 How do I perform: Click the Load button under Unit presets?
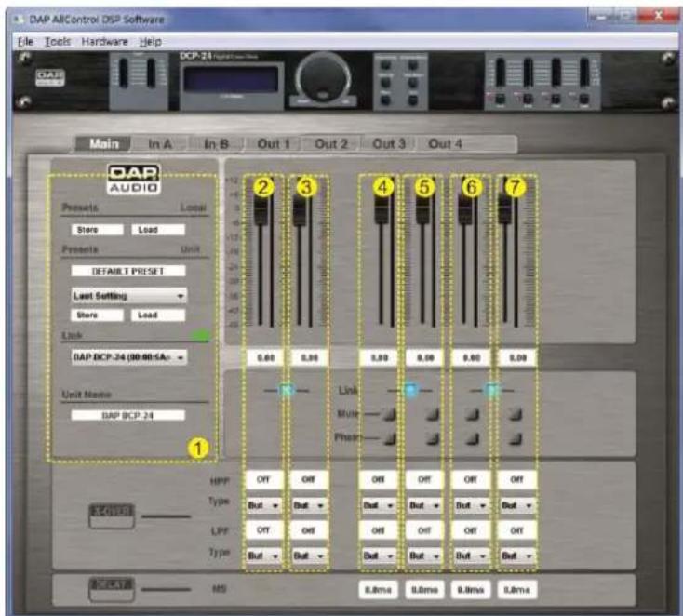[x=158, y=315]
